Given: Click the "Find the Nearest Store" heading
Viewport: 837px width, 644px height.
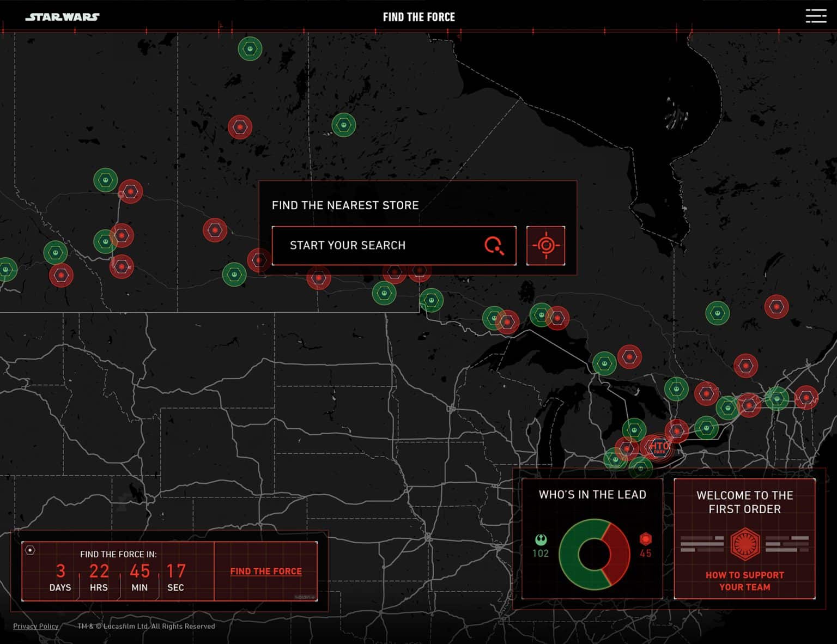Looking at the screenshot, I should [x=345, y=205].
